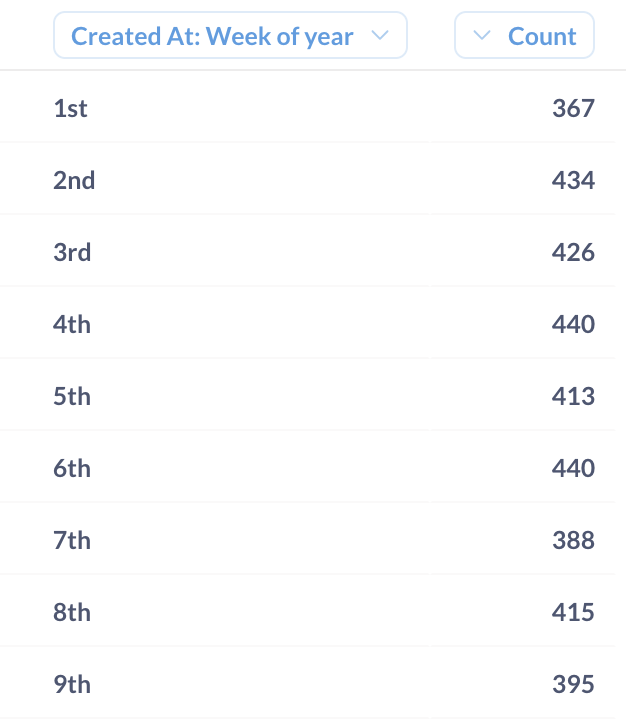Click the count value 434
This screenshot has width=626, height=719.
[573, 180]
